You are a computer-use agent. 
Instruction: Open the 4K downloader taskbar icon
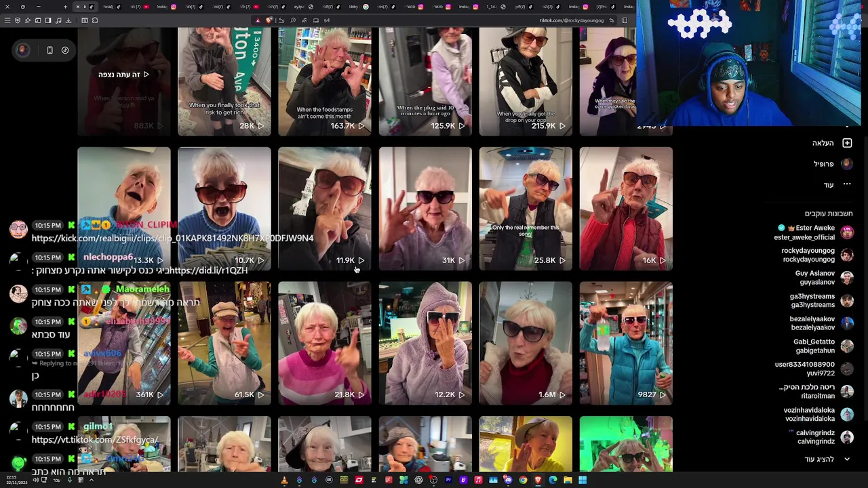click(x=329, y=480)
